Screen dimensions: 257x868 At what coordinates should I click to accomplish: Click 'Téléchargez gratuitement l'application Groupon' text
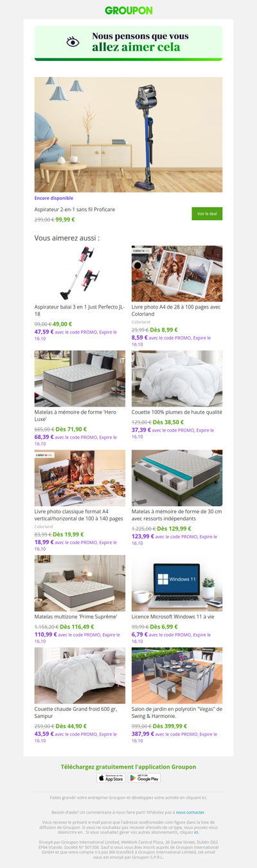[x=128, y=767]
